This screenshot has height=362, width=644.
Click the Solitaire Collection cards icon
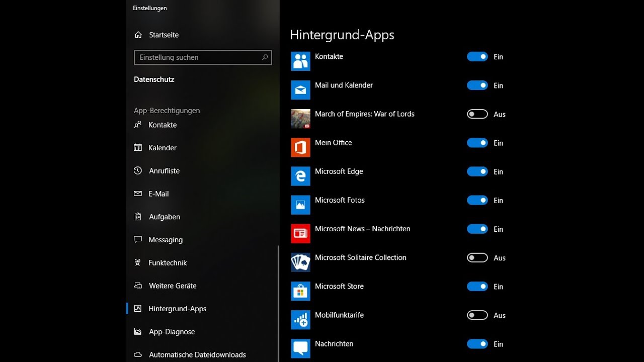click(300, 262)
